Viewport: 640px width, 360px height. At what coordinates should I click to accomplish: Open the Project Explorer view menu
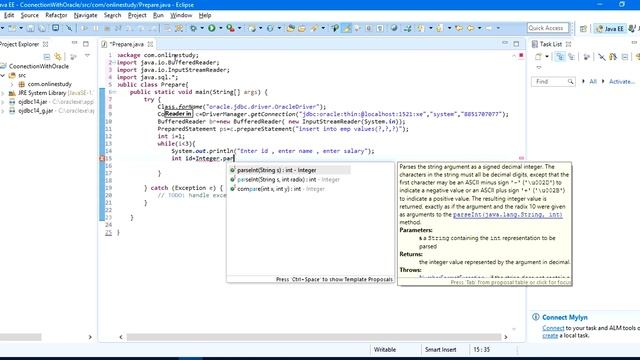pyautogui.click(x=87, y=56)
